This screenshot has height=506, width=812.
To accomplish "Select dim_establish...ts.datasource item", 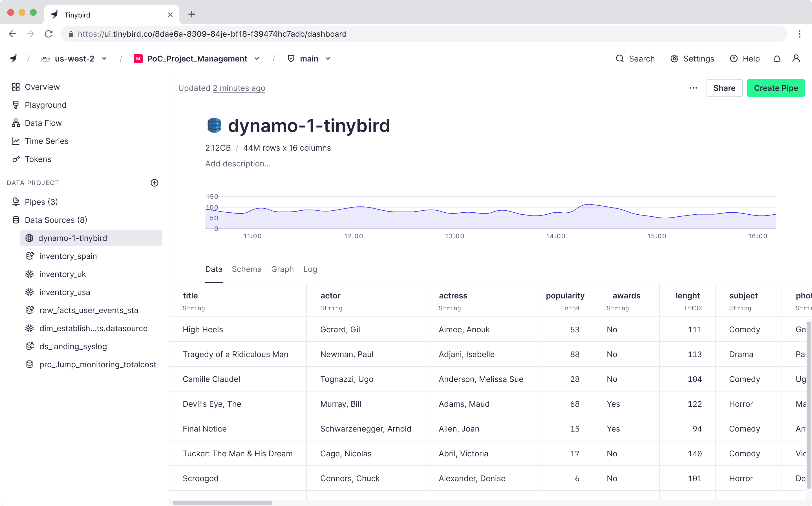I will [x=93, y=328].
